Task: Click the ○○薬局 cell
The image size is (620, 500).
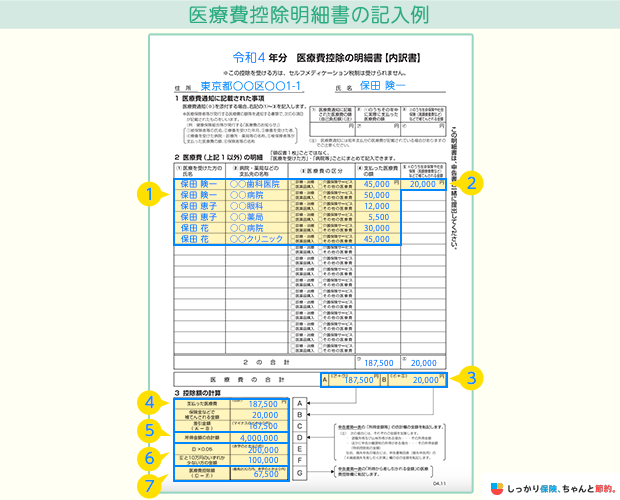Action: 257,217
